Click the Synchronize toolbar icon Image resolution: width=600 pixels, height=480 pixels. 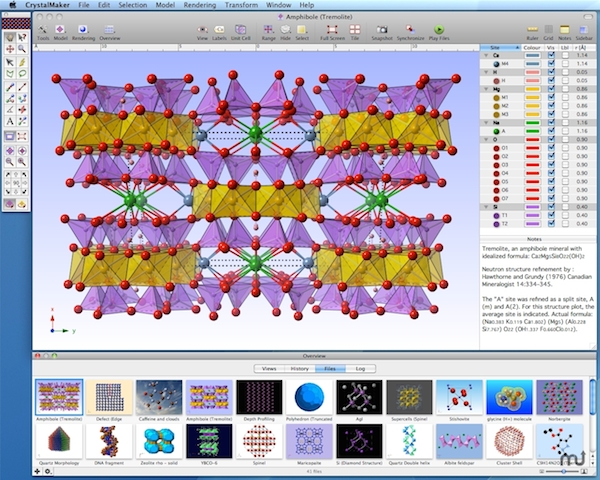(x=408, y=30)
